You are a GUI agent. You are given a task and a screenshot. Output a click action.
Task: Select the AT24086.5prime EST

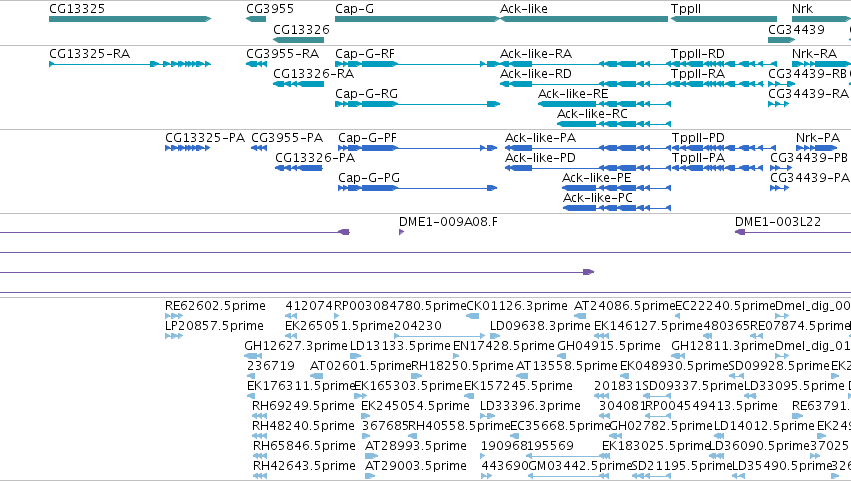(581, 316)
